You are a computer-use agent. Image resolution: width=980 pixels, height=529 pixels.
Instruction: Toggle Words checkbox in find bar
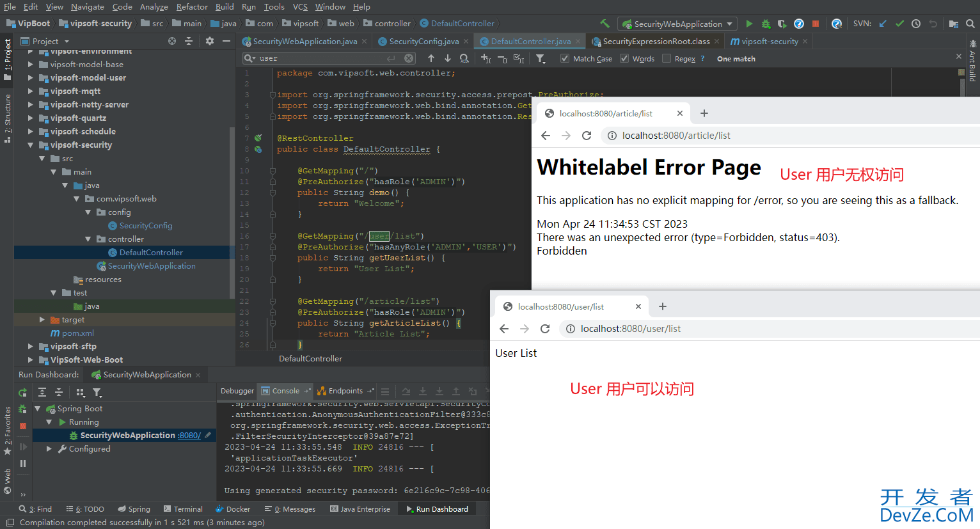click(x=624, y=58)
